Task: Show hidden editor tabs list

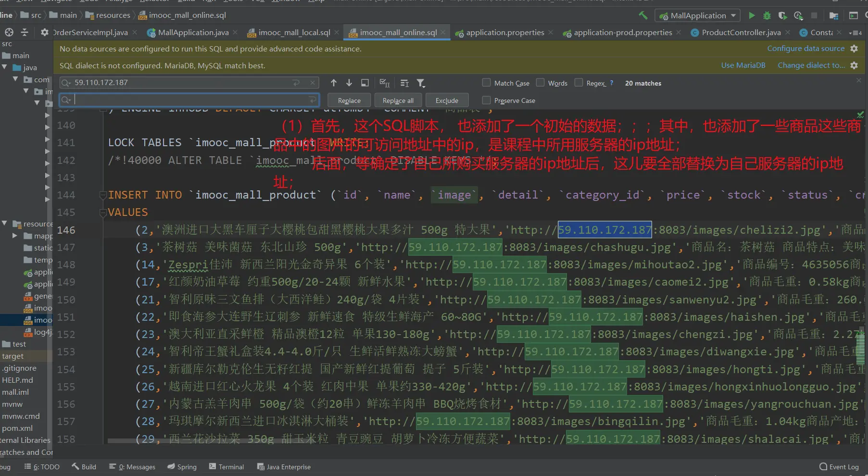Action: [855, 33]
